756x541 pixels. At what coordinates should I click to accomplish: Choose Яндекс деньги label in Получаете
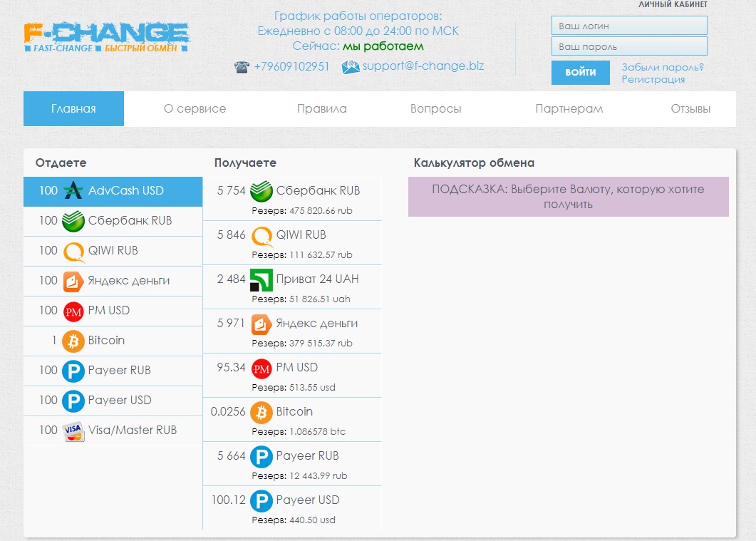tap(317, 324)
